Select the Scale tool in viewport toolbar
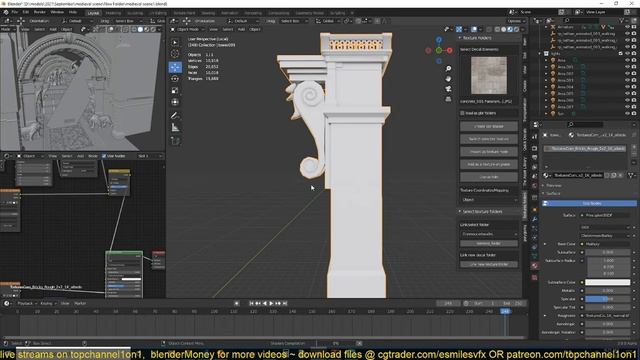The width and height of the screenshot is (640, 360). click(175, 90)
